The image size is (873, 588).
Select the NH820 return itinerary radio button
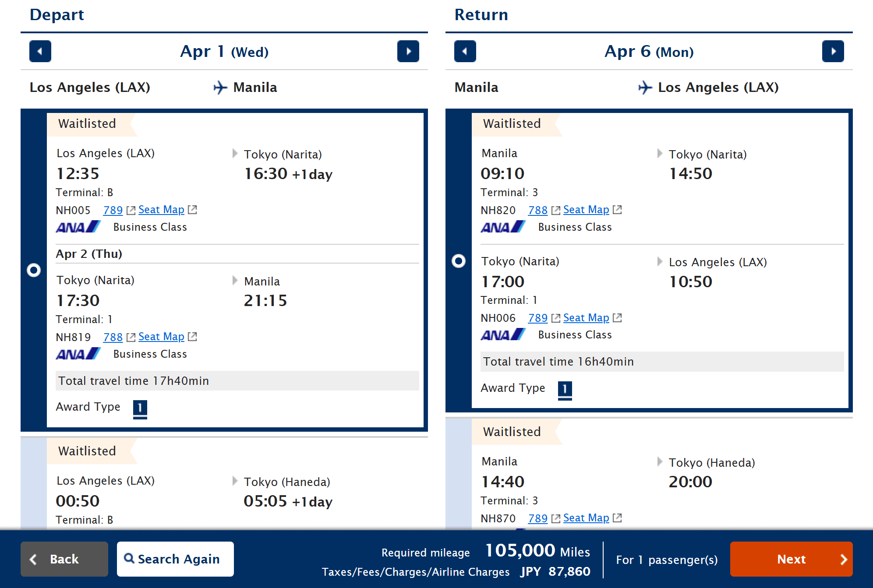click(x=459, y=261)
